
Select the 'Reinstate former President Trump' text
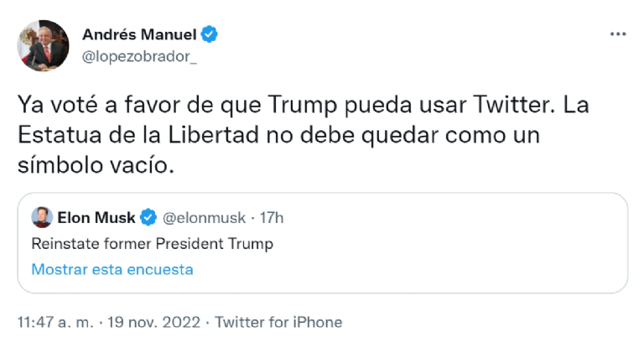152,244
